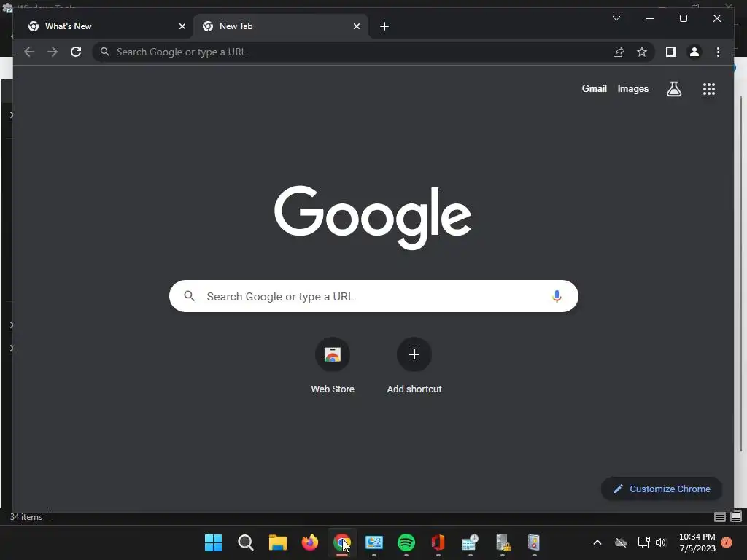Bookmark this tab with the star icon

click(642, 52)
